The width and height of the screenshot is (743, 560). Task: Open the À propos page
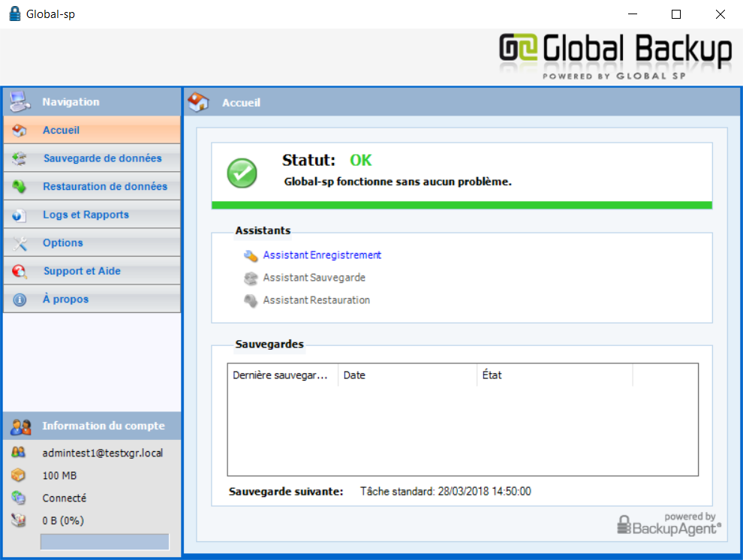coord(92,300)
